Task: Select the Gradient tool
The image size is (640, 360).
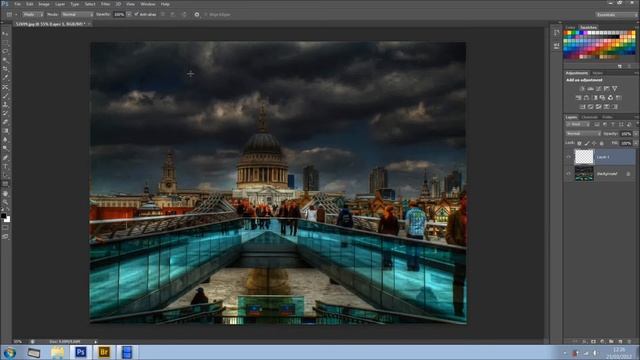Action: coord(5,131)
